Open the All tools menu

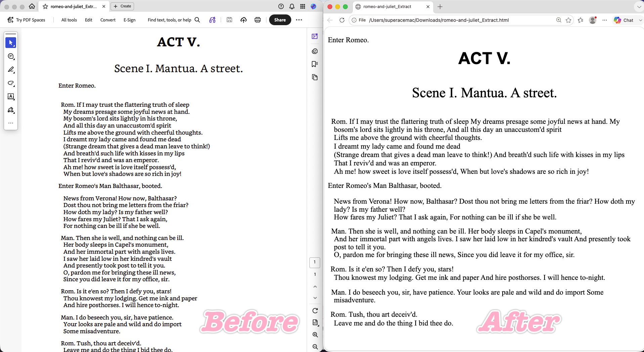[69, 20]
